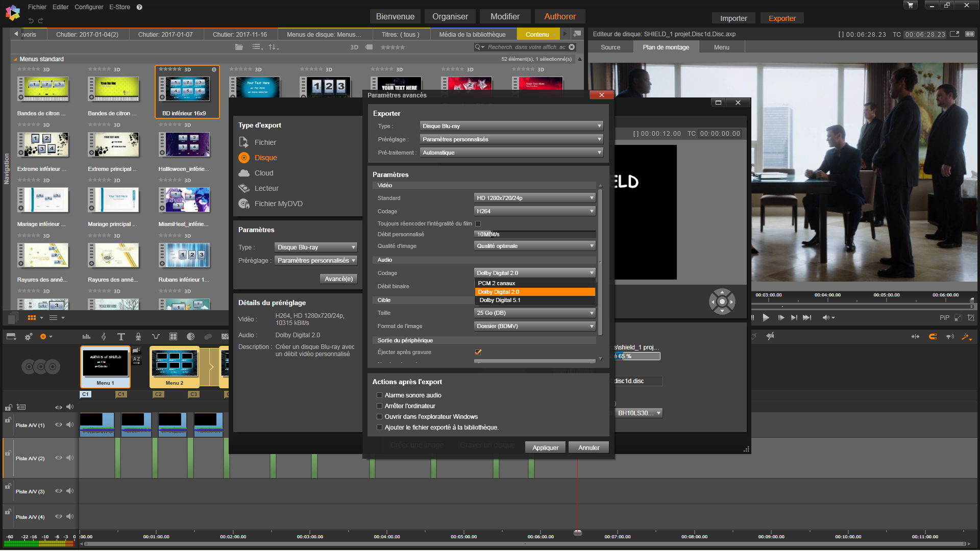The image size is (980, 551).
Task: Play the preview in the disc editor
Action: tap(766, 317)
